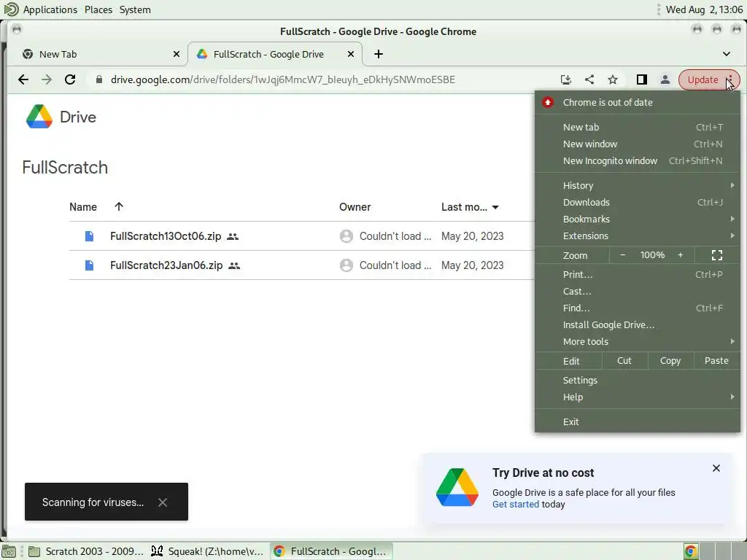Open the FullScratch23Jan06.zip file
The width and height of the screenshot is (747, 560).
(x=166, y=265)
